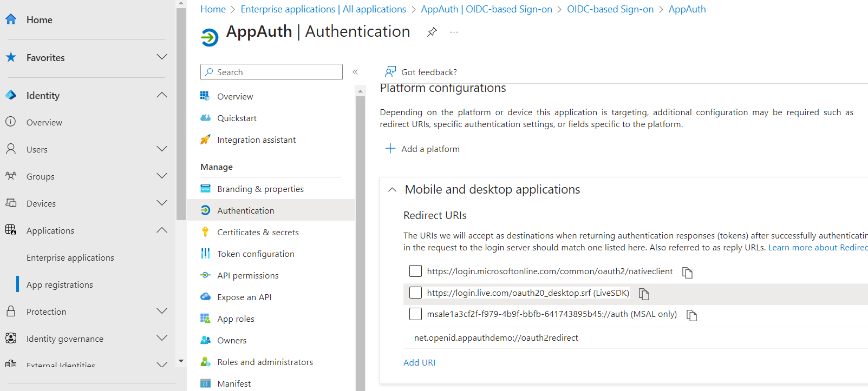Copy the nativeclient redirect URI
The width and height of the screenshot is (868, 391).
pyautogui.click(x=687, y=273)
